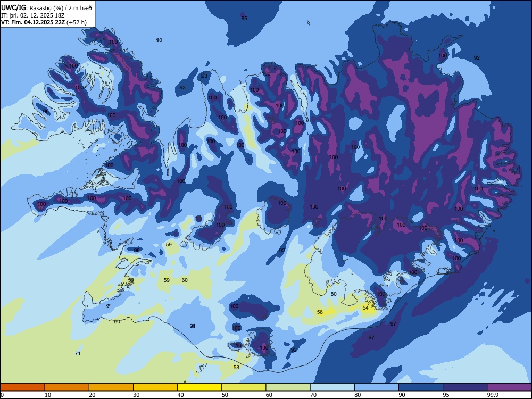This screenshot has height=399, width=532.
Task: Click the legend tick label '40'
Action: click(x=180, y=395)
